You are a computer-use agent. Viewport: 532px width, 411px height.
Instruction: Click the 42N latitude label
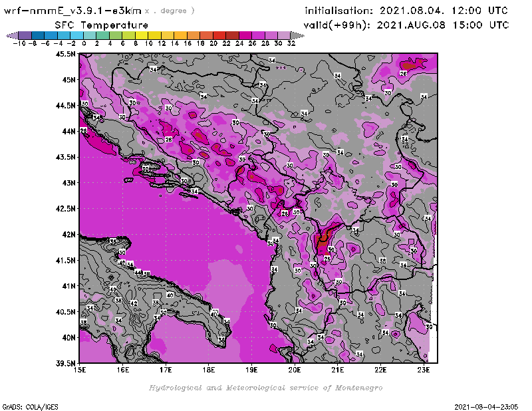68,235
